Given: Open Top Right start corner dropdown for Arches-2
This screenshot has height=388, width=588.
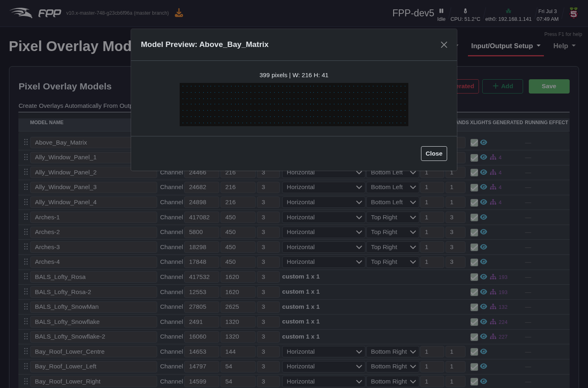Looking at the screenshot, I should tap(393, 232).
